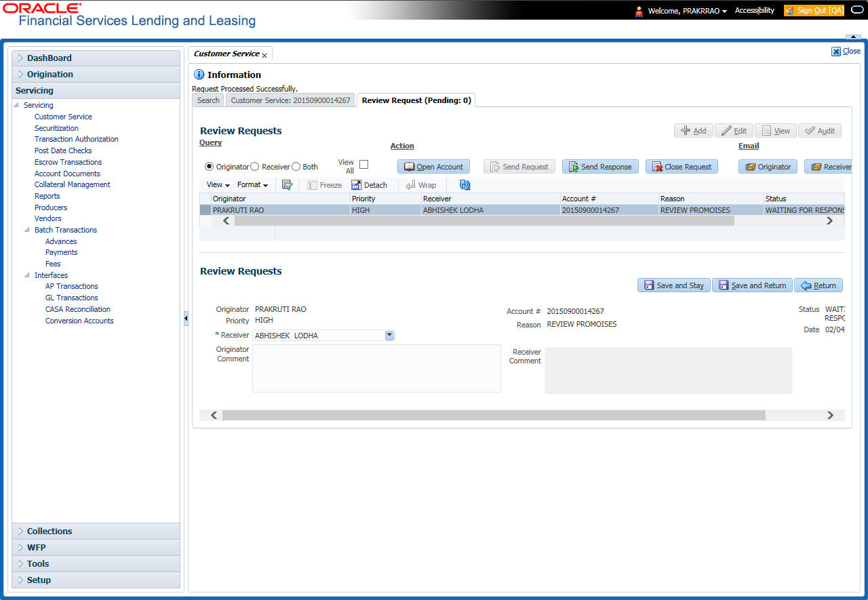
Task: Click into the Originator Comment text area
Action: [x=376, y=368]
